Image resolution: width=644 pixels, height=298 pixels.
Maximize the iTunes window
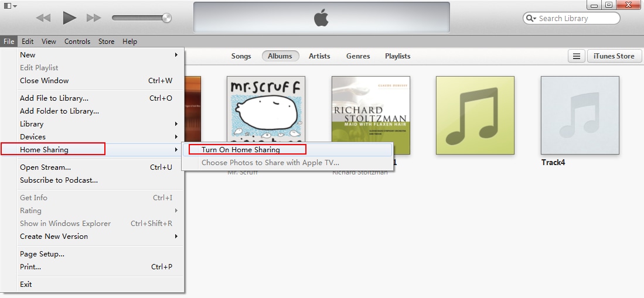coord(609,5)
